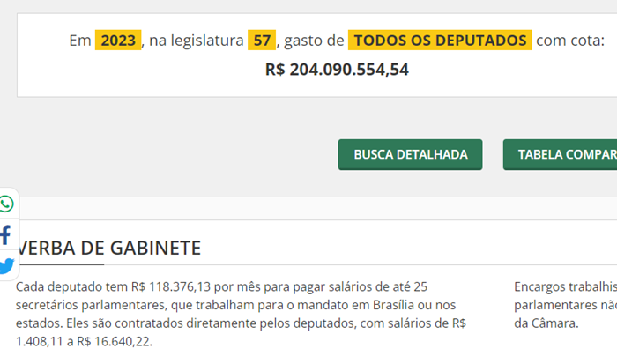This screenshot has height=364, width=617.
Task: Click the R$ 16.640,22 salary figure
Action: 114,342
